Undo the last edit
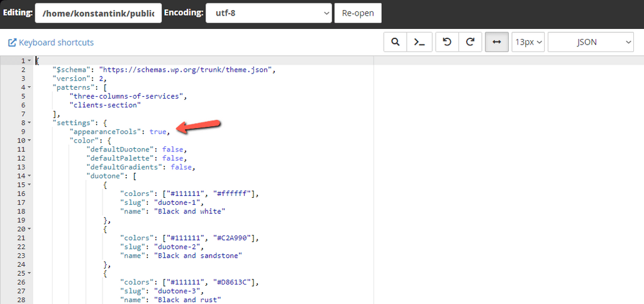The width and height of the screenshot is (644, 304). tap(447, 42)
